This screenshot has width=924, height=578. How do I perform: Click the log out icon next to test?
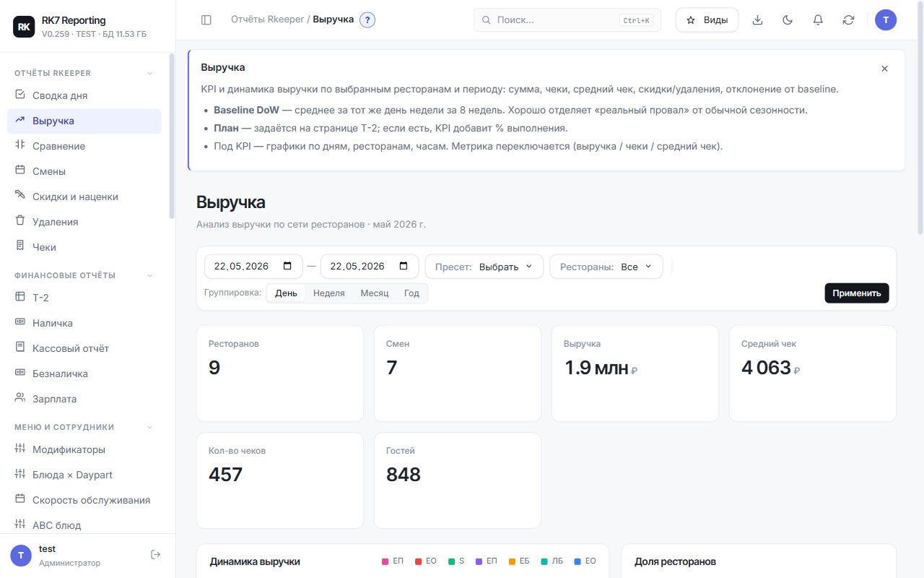[155, 554]
